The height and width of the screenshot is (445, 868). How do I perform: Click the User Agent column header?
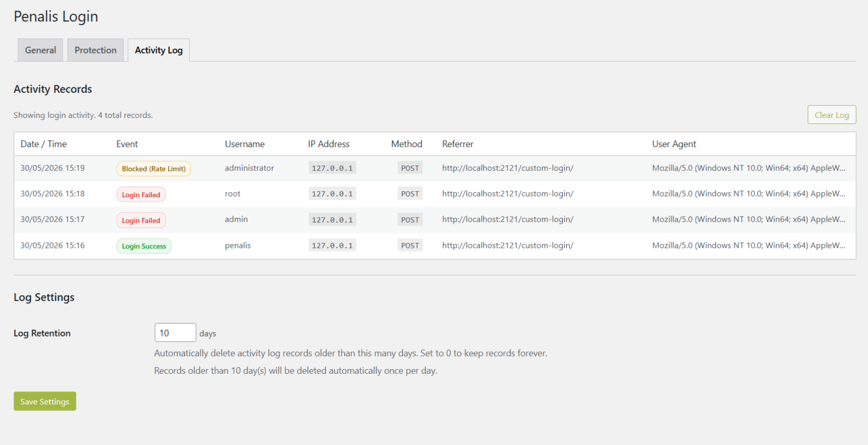tap(674, 144)
